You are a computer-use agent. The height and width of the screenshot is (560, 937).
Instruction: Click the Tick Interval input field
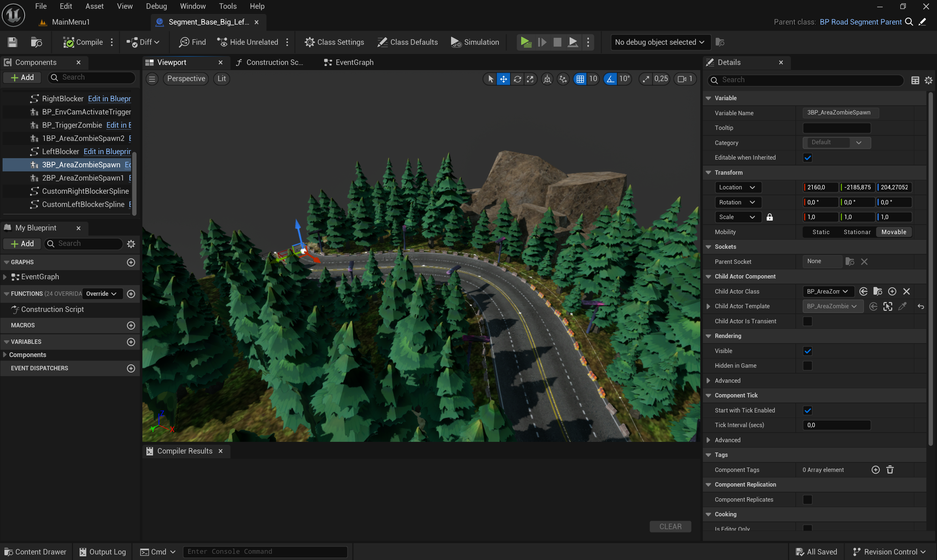837,425
